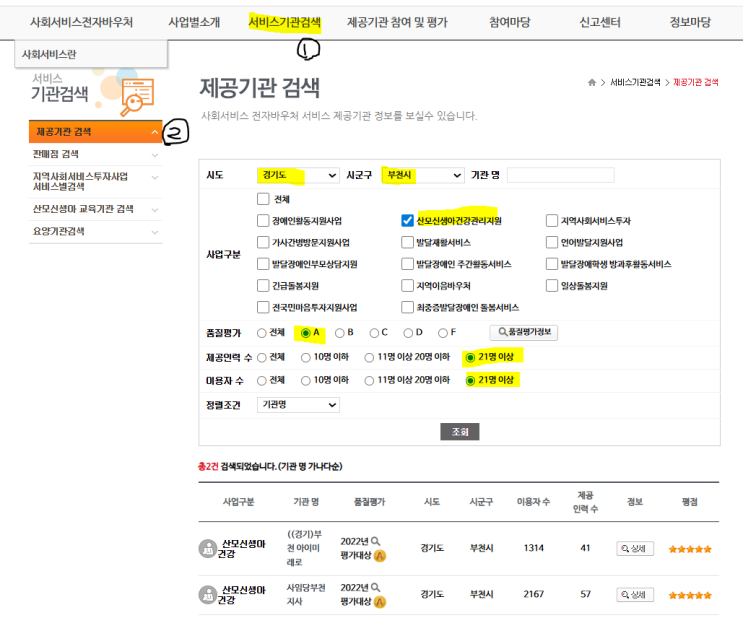Open 사업별소개 top menu
Image resolution: width=743 pixels, height=636 pixels.
point(194,22)
